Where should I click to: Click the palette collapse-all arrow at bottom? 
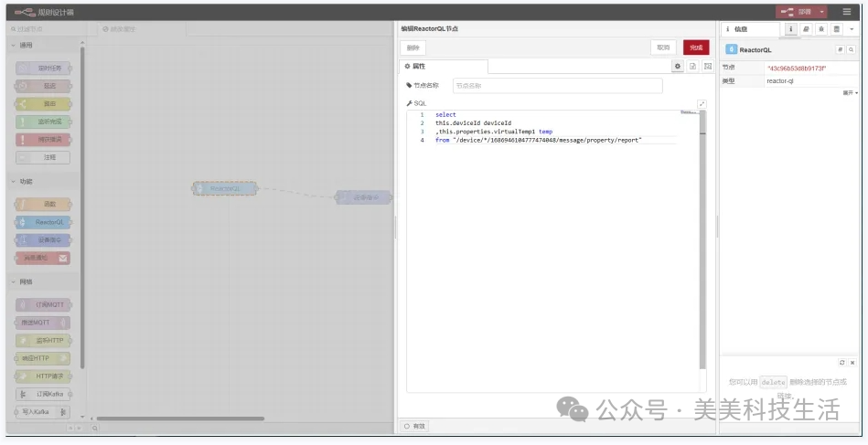(70, 428)
